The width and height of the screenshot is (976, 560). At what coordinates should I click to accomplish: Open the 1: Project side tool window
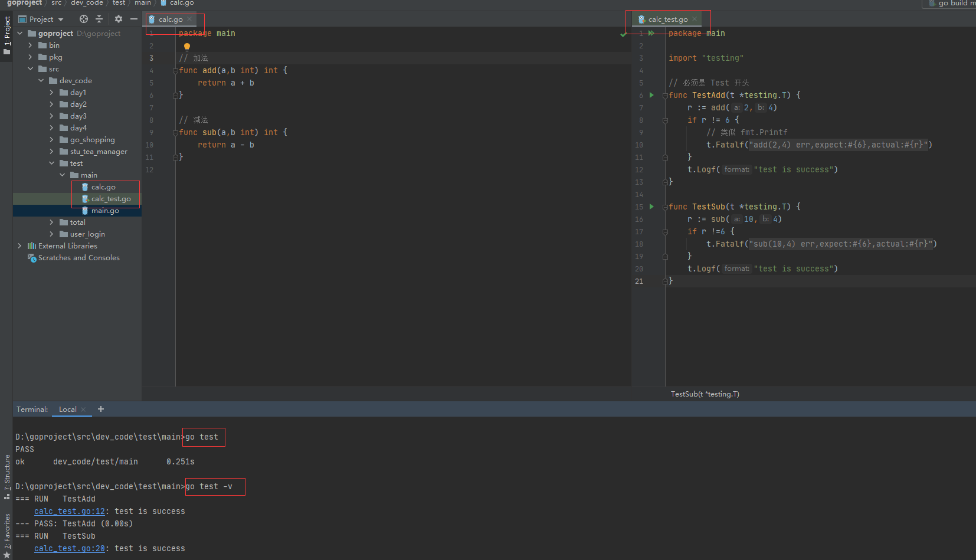click(6, 35)
